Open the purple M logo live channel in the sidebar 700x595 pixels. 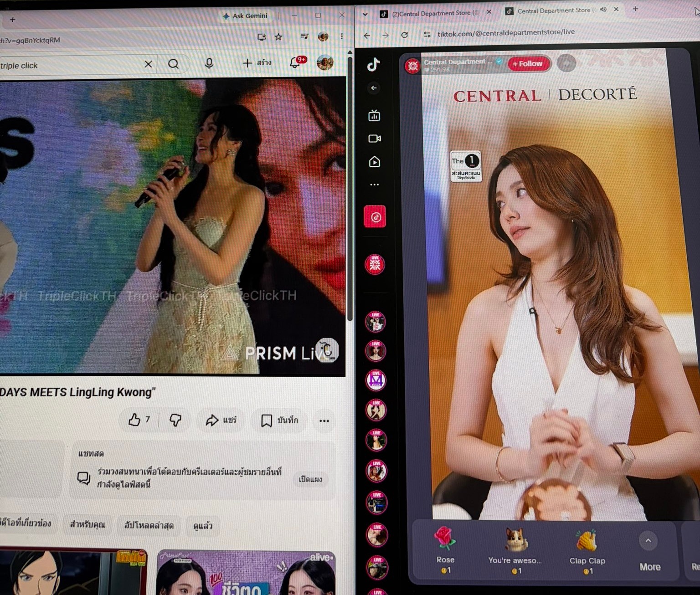pyautogui.click(x=376, y=380)
